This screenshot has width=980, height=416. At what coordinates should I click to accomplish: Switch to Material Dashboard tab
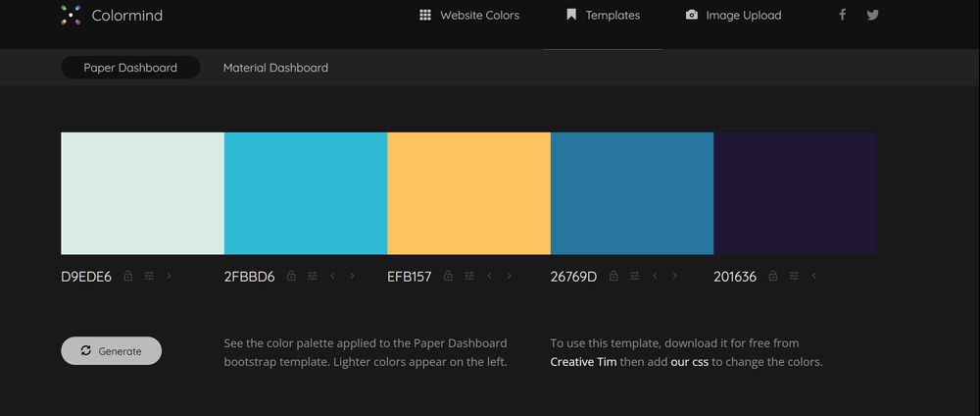[x=275, y=68]
